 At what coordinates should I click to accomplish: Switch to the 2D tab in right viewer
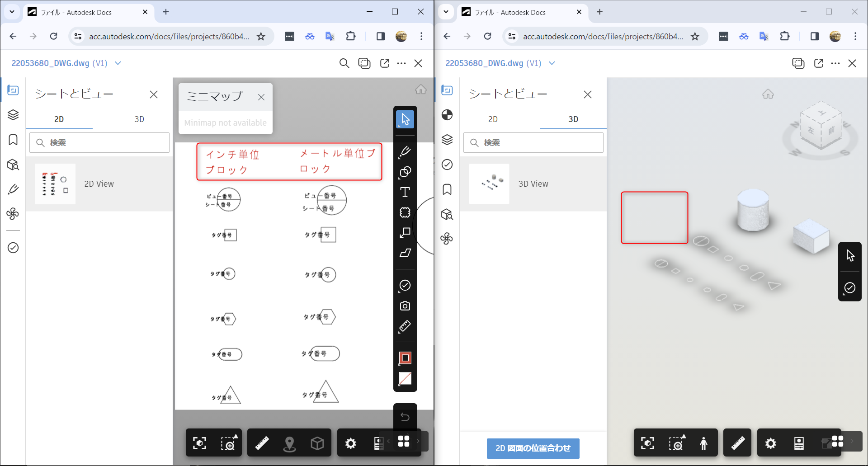point(493,119)
